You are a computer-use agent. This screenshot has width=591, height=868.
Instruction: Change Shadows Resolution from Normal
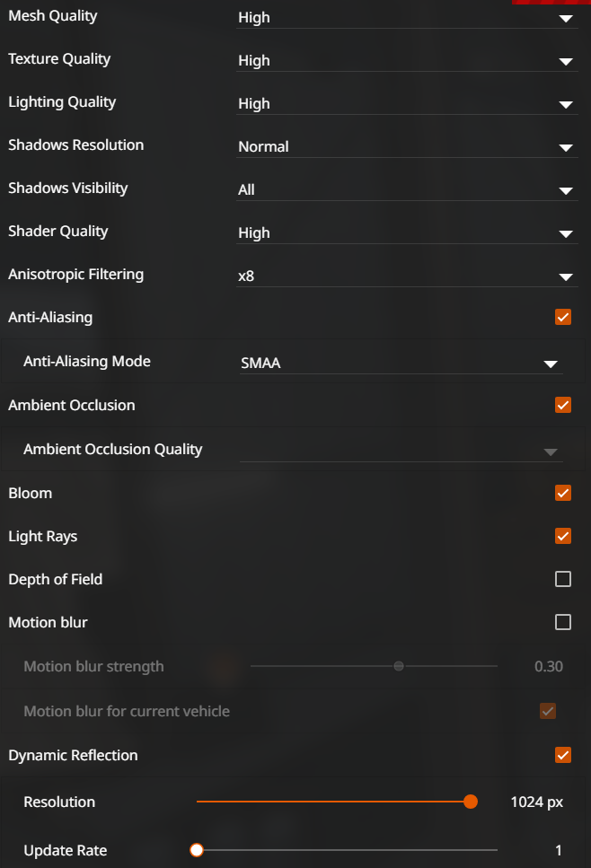(x=406, y=146)
